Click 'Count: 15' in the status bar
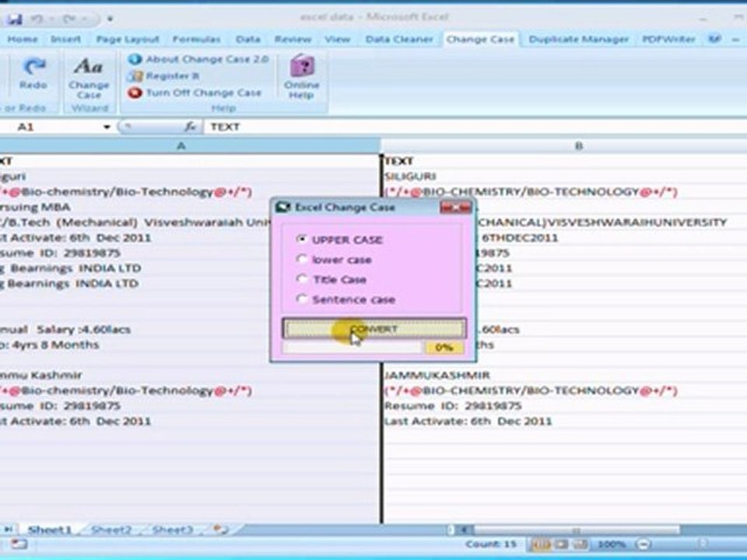 tap(491, 544)
